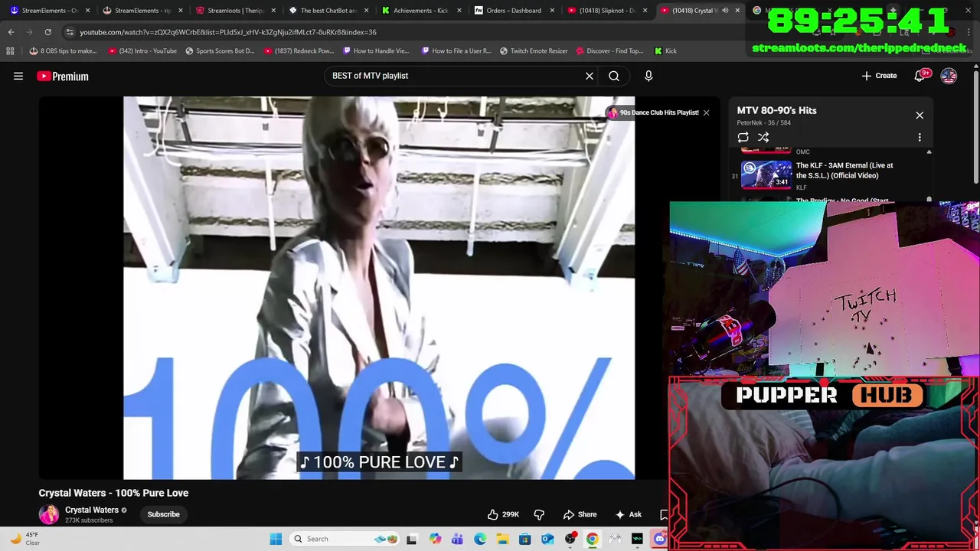Switch to OBS Studio on taskbar
Image resolution: width=980 pixels, height=551 pixels.
pyautogui.click(x=570, y=539)
